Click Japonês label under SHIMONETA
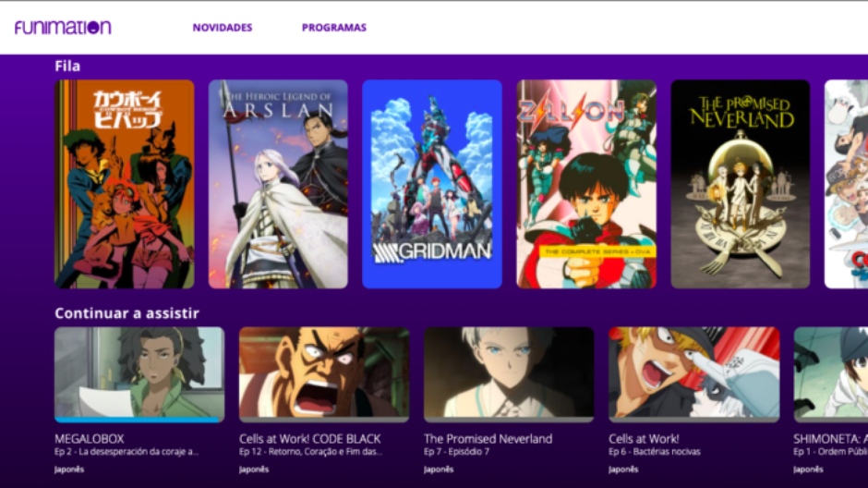 click(x=808, y=470)
